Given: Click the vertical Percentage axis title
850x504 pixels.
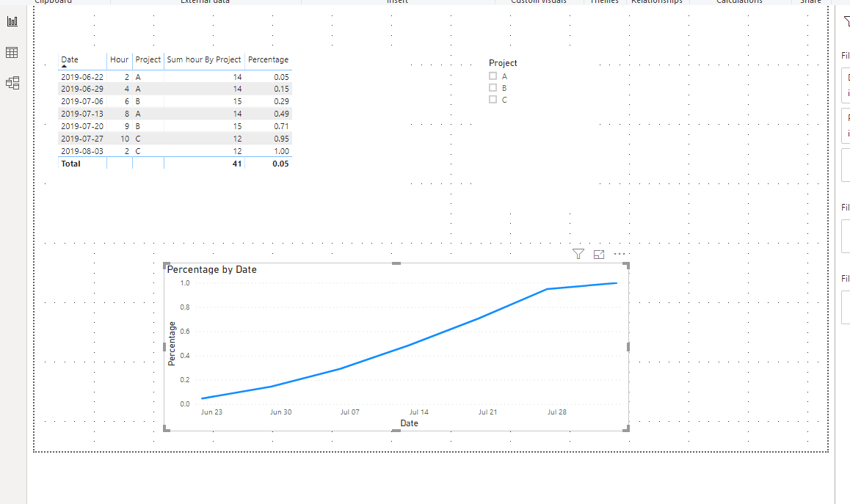Looking at the screenshot, I should pyautogui.click(x=172, y=343).
